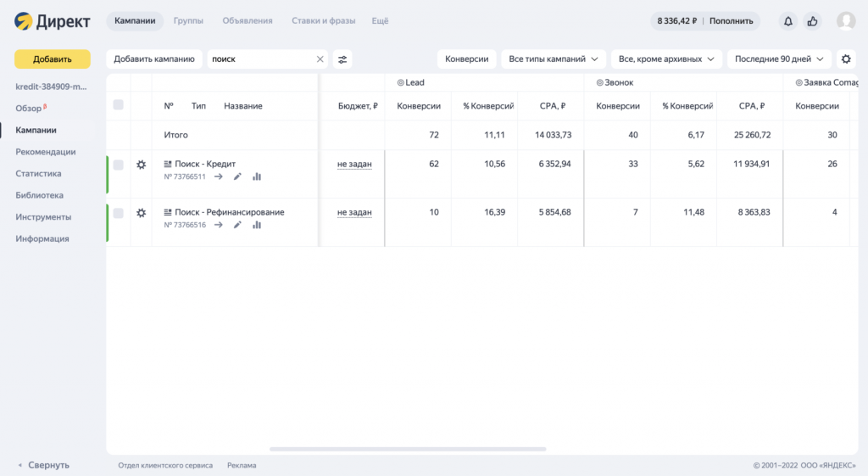Click the thumbs-up feedback icon
Screen dimensions: 868x476
click(x=812, y=21)
